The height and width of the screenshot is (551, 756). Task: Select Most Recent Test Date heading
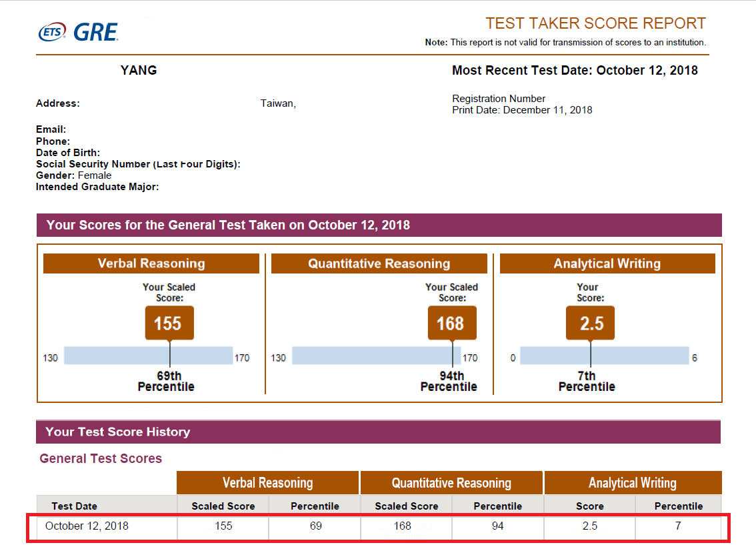click(575, 71)
